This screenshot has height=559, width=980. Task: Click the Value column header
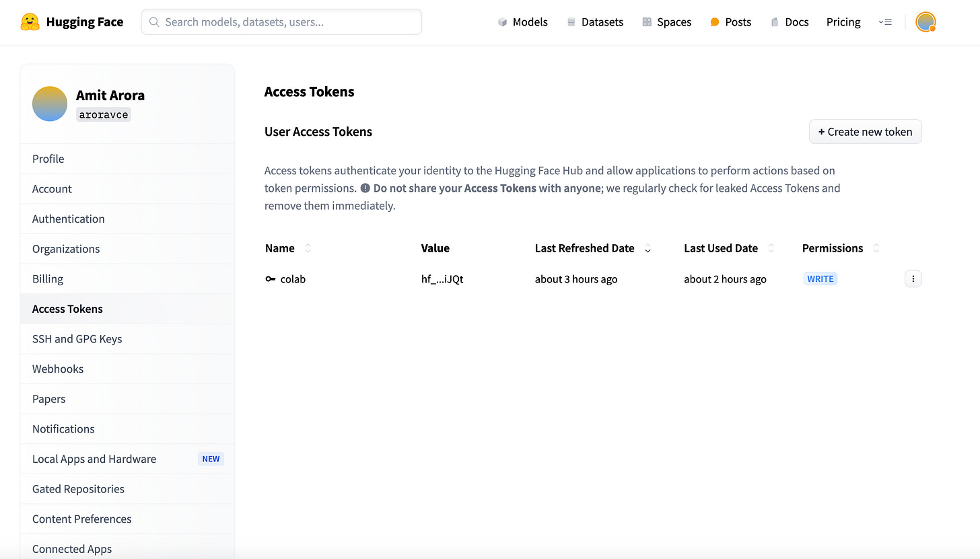[435, 248]
